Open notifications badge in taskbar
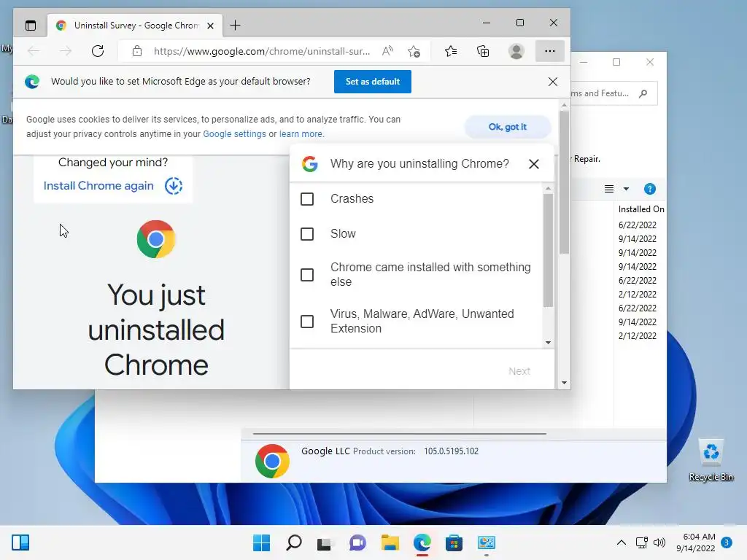This screenshot has height=560, width=747. (727, 542)
